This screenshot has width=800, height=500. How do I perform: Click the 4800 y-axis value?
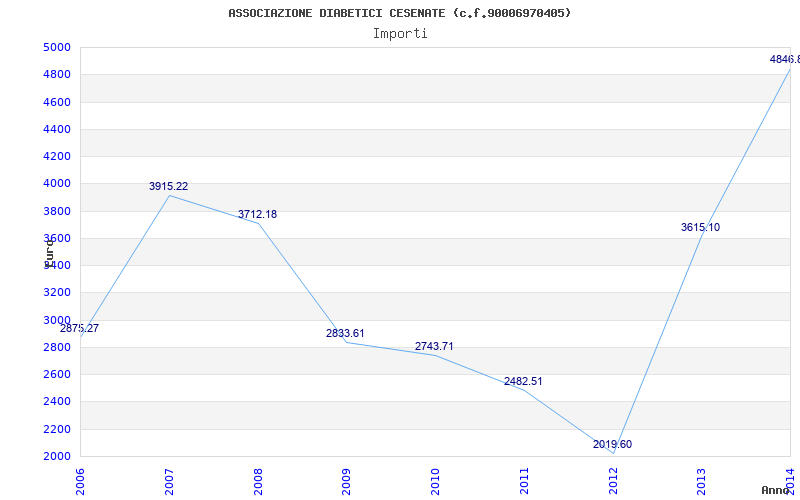click(56, 74)
